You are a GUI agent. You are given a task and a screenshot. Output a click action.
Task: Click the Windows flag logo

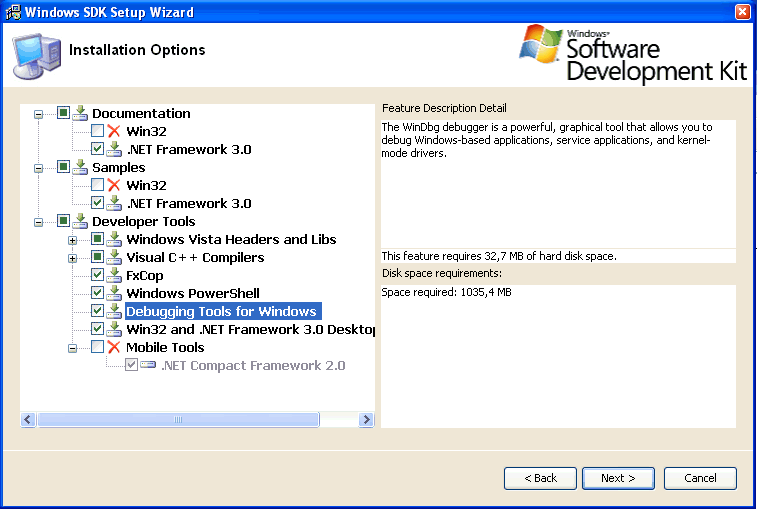coord(540,44)
